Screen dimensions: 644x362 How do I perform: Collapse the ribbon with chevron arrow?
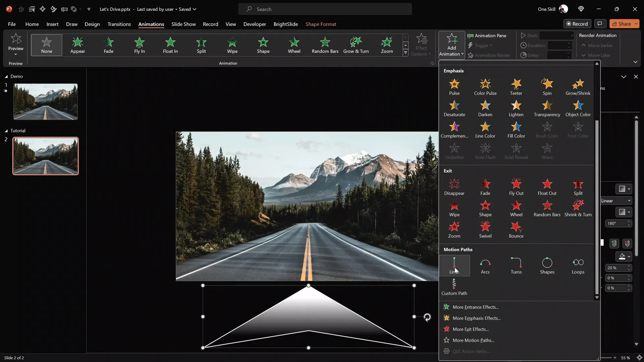coord(635,62)
